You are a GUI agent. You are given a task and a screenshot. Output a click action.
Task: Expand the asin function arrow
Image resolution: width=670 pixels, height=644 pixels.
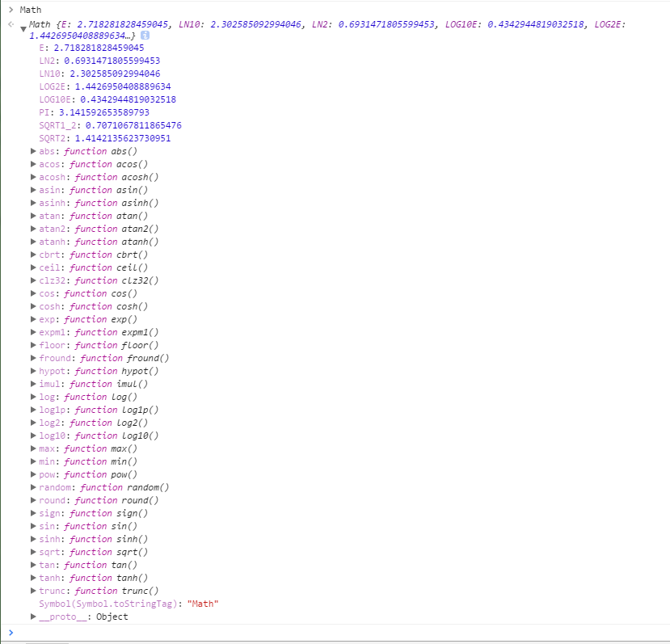pos(33,190)
